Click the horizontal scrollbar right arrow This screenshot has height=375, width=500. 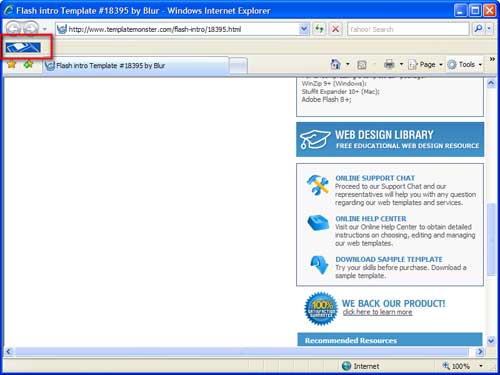pyautogui.click(x=480, y=351)
